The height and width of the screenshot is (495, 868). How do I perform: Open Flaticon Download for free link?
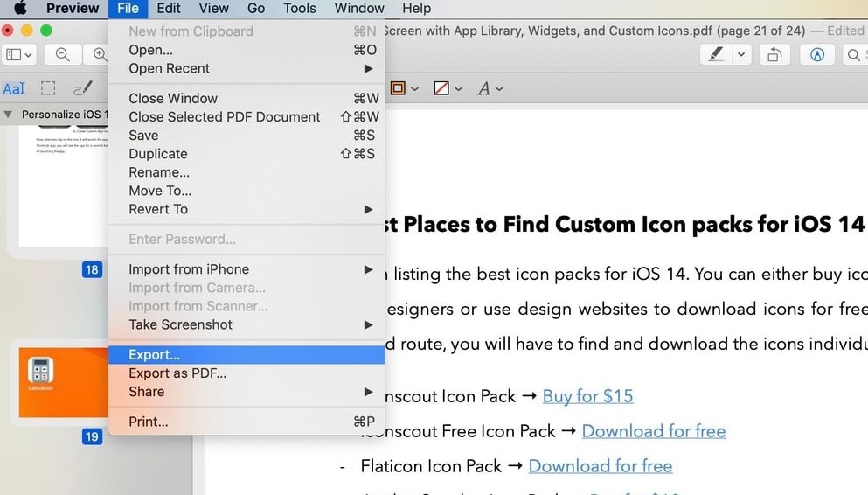pyautogui.click(x=601, y=466)
